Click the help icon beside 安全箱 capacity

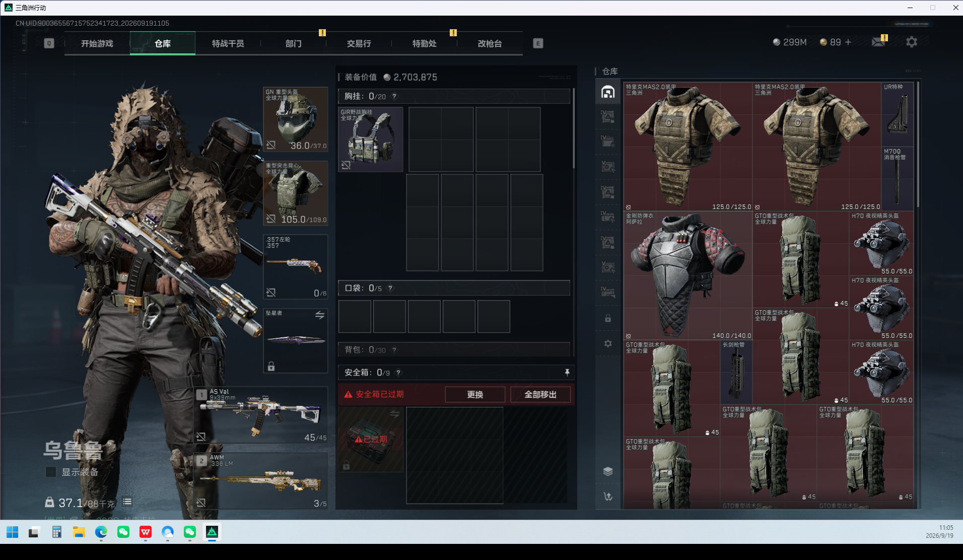tap(398, 373)
